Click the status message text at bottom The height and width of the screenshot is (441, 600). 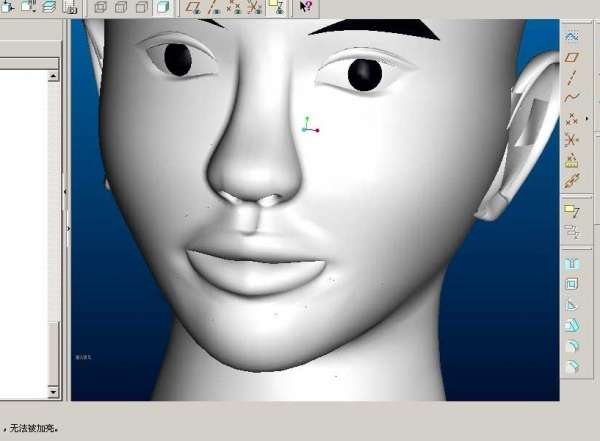34,428
